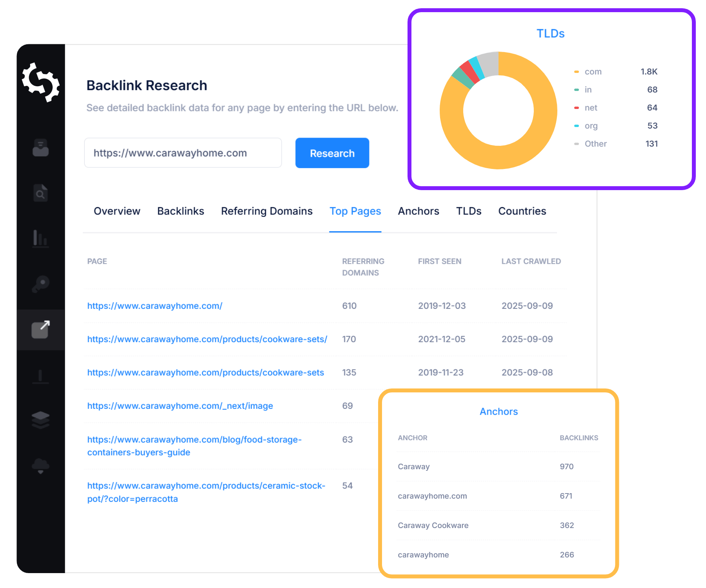The width and height of the screenshot is (706, 588).
Task: Switch to the Overview tab
Action: 117,211
